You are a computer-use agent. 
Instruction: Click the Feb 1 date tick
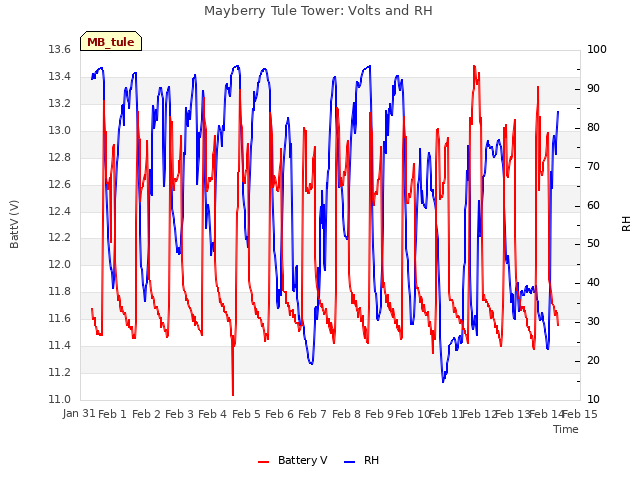[x=113, y=414]
